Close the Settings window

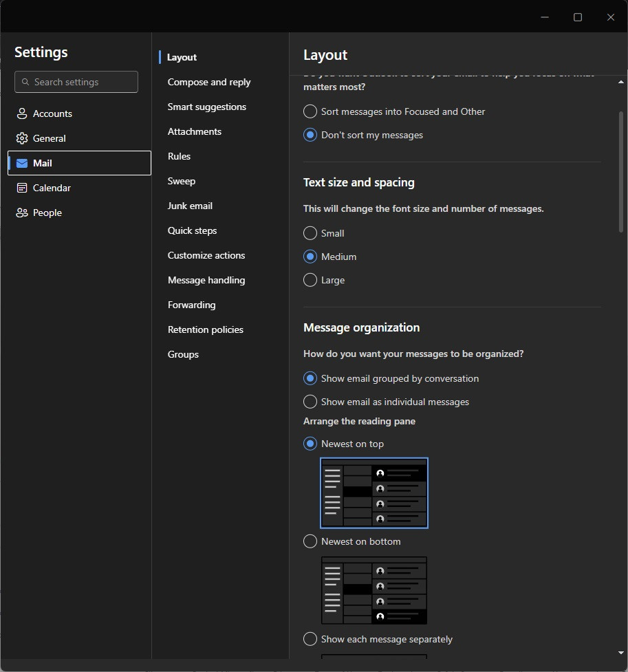click(x=611, y=17)
